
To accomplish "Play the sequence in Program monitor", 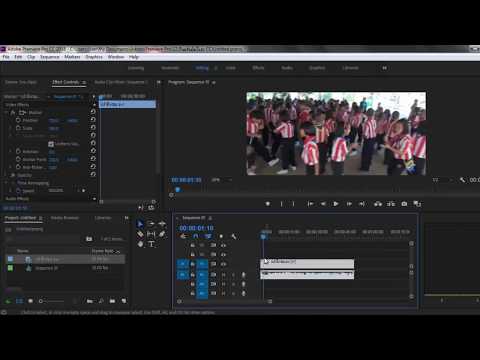I will click(336, 204).
